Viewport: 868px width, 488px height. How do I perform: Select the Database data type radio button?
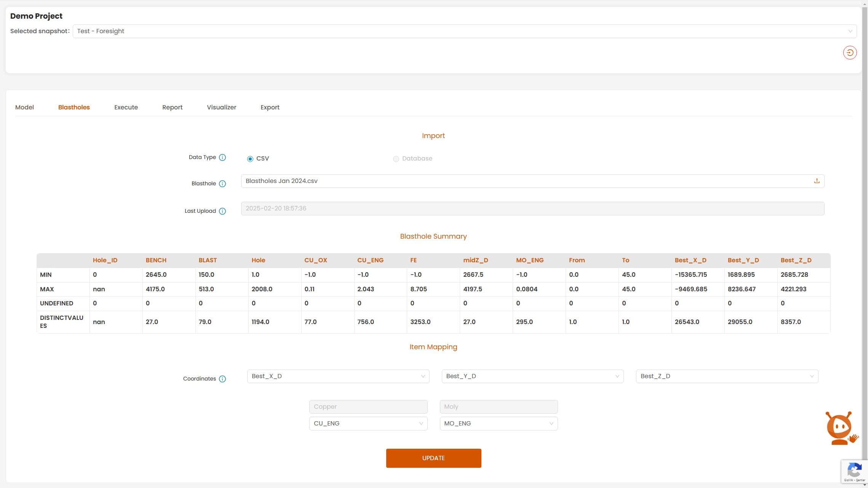coord(396,159)
